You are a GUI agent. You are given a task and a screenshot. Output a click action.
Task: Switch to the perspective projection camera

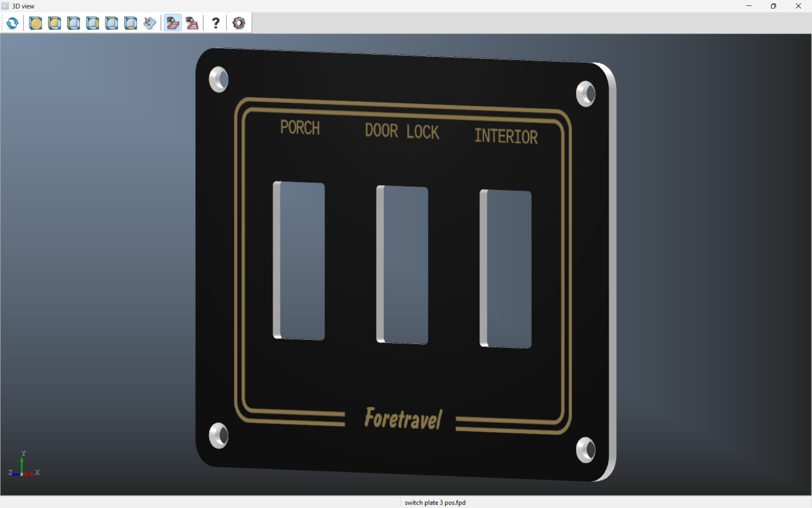[192, 23]
